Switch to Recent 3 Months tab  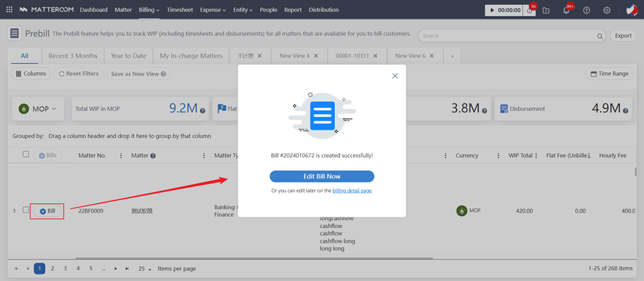[73, 56]
